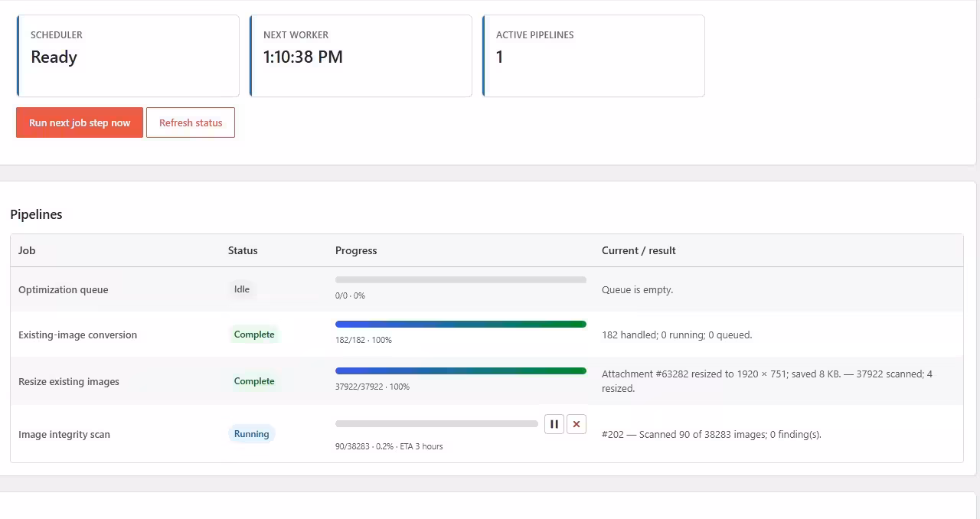Image resolution: width=980 pixels, height=519 pixels.
Task: Cancel the Image integrity scan
Action: [x=577, y=424]
